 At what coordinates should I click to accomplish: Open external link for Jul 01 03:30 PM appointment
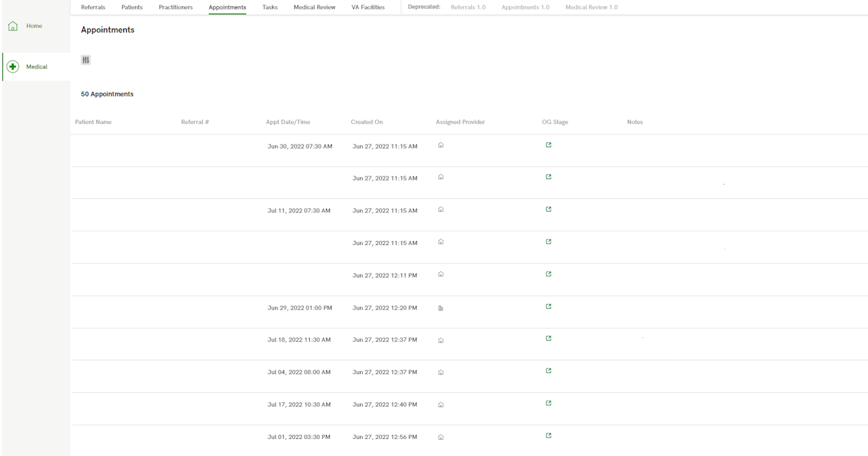click(549, 435)
